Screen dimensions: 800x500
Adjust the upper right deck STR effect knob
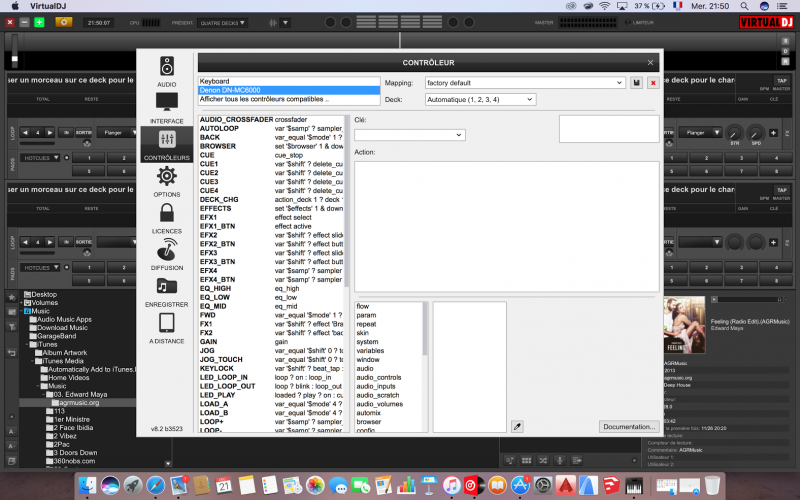click(x=734, y=133)
